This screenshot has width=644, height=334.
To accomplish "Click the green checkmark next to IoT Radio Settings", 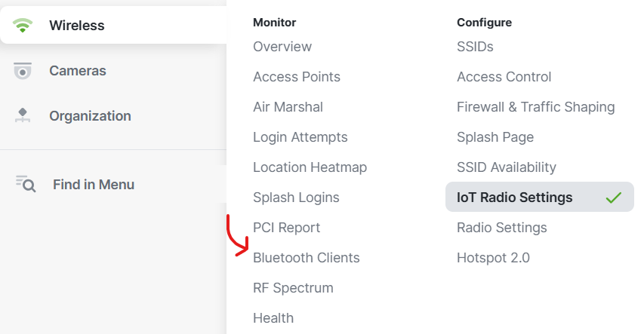I will tap(614, 198).
